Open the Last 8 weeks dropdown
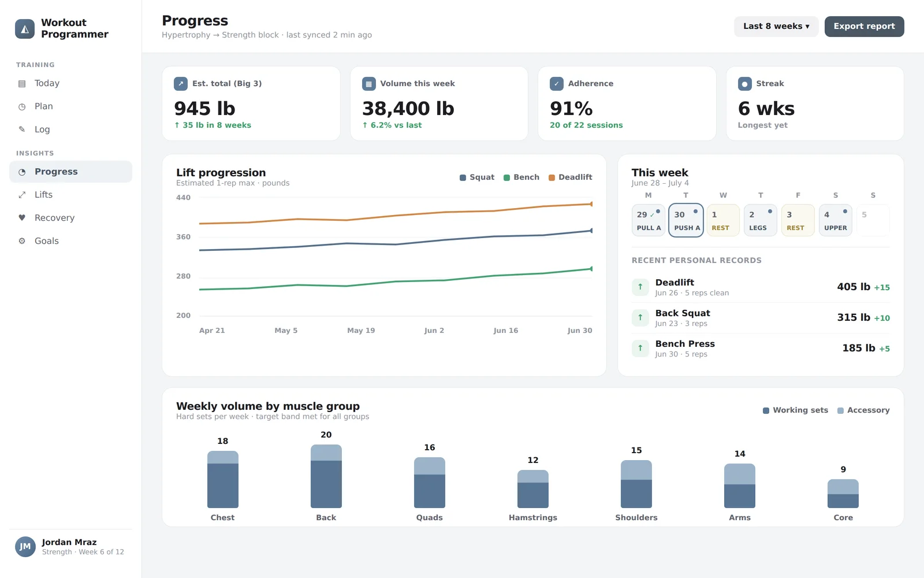Viewport: 924px width, 578px height. (776, 27)
